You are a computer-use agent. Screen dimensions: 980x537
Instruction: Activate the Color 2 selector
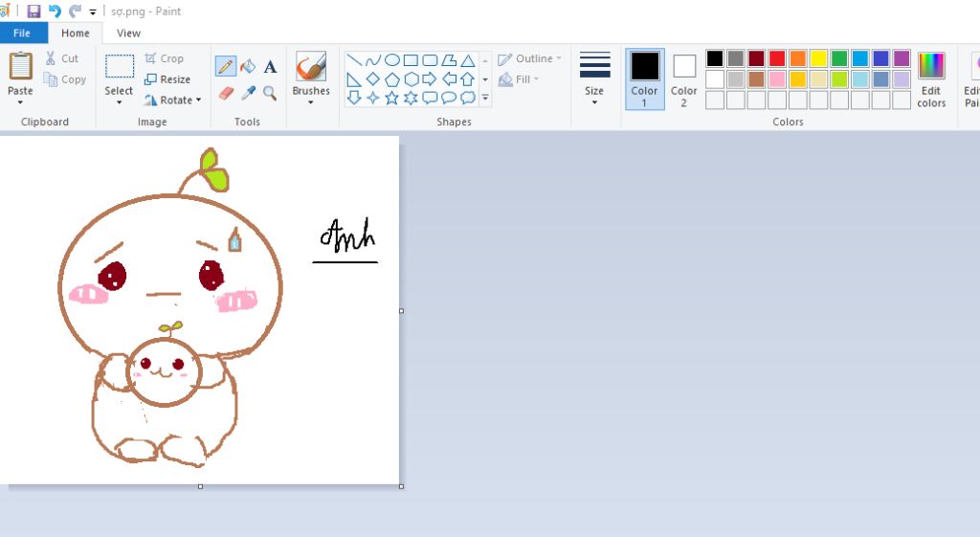[683, 79]
